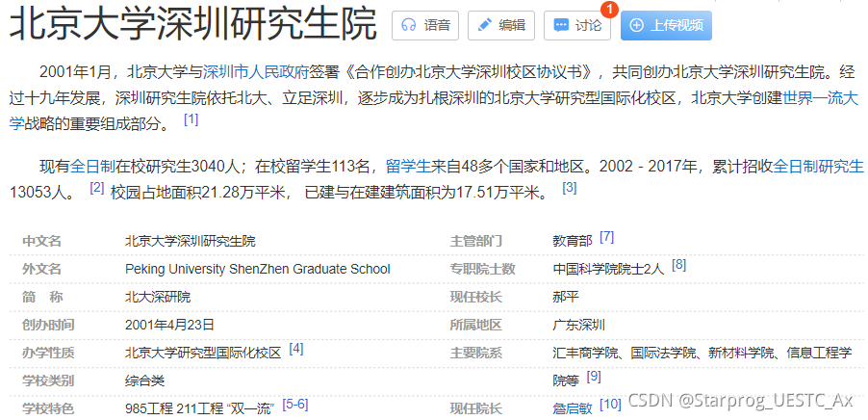Jump to reference [9] beside 院等
Screen dimensions: 868x420
pyautogui.click(x=594, y=377)
